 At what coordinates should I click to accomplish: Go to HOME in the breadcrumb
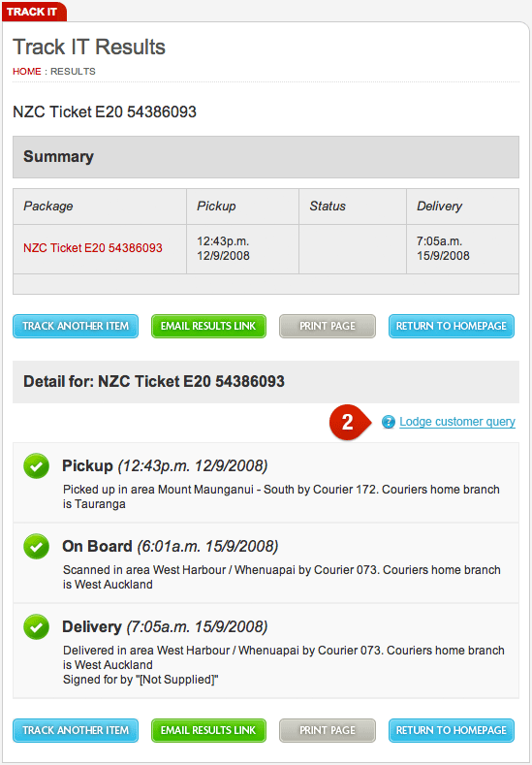click(27, 71)
